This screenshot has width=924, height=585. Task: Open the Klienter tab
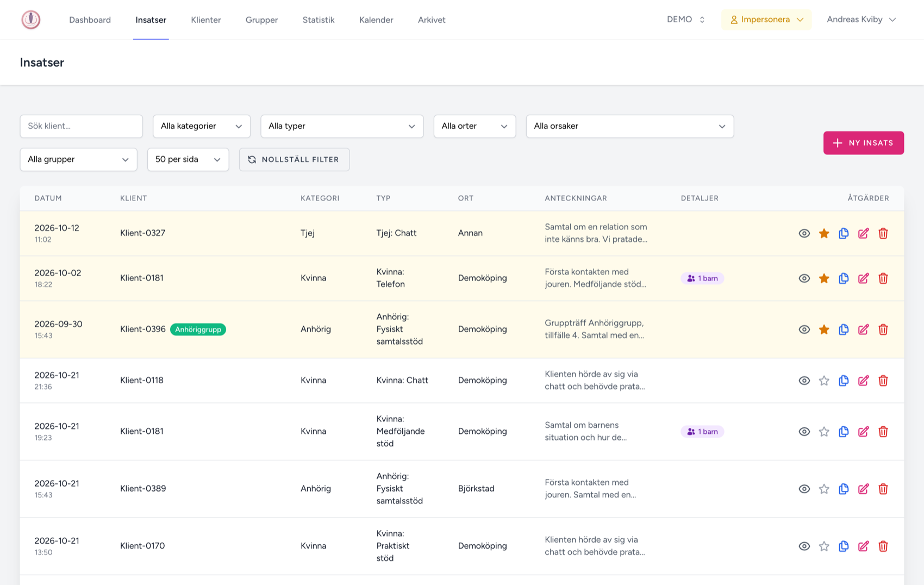pyautogui.click(x=206, y=20)
